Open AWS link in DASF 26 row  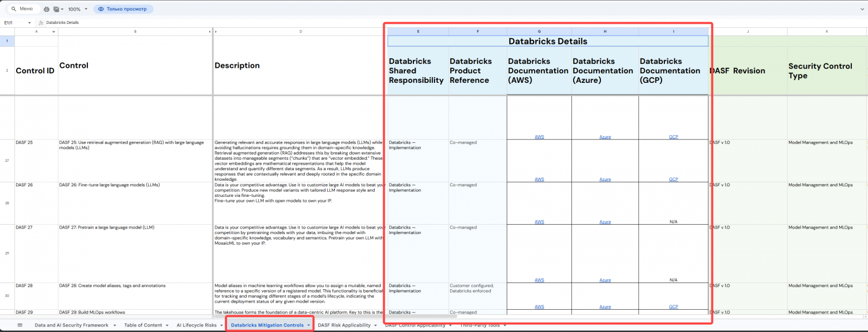pos(539,221)
